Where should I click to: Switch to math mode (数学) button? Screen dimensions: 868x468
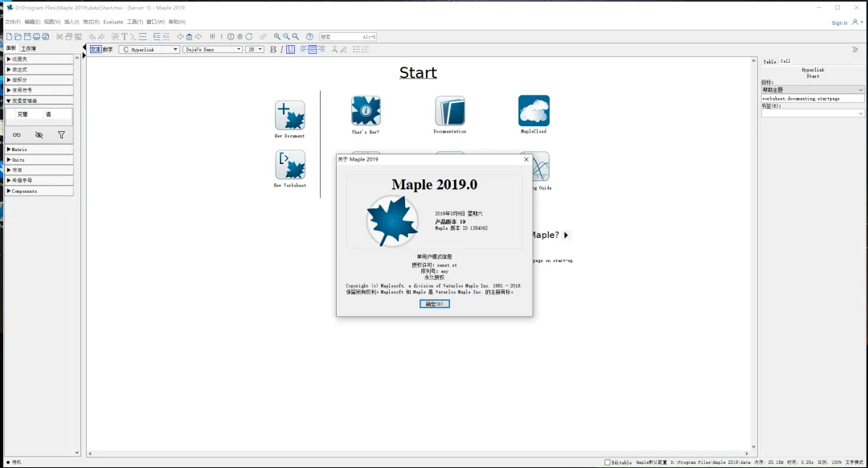pyautogui.click(x=108, y=49)
